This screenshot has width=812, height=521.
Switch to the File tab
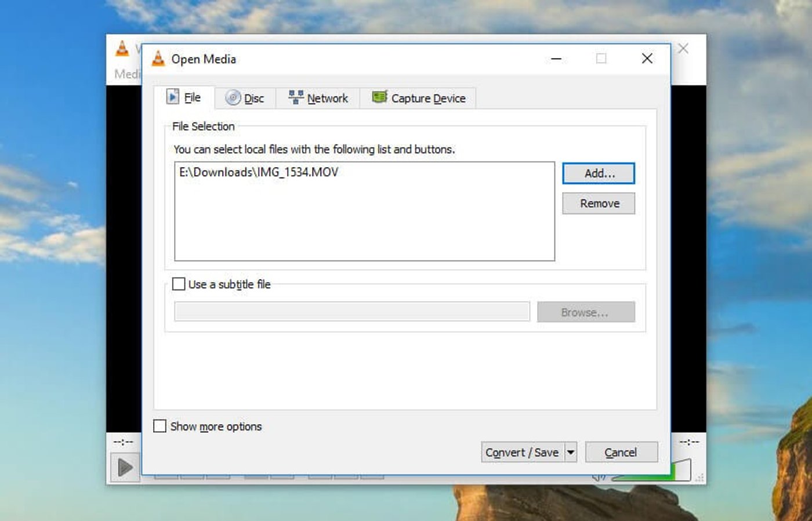click(186, 97)
